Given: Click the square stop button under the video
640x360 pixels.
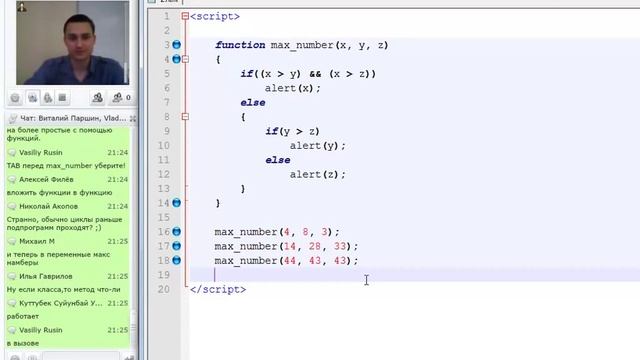Looking at the screenshot, I should (62, 98).
